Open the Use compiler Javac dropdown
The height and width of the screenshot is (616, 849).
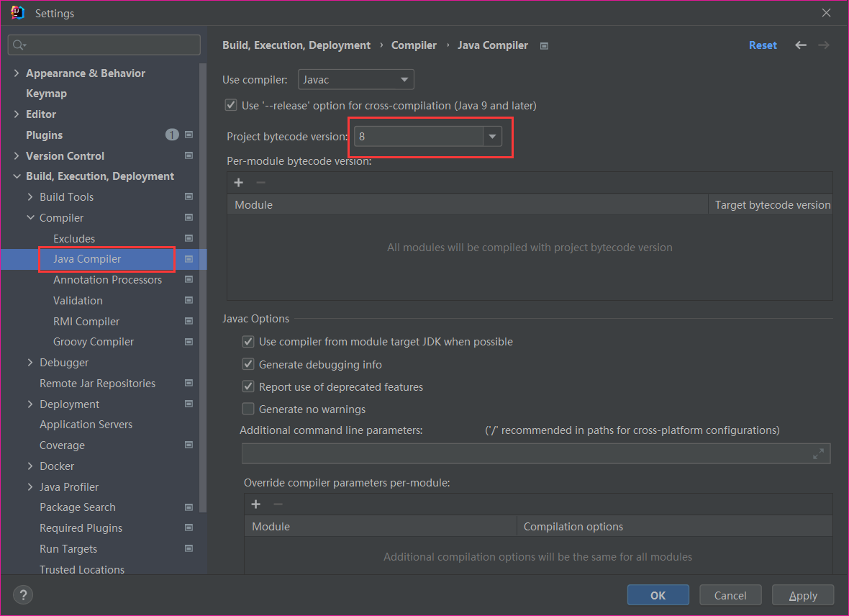coord(355,80)
